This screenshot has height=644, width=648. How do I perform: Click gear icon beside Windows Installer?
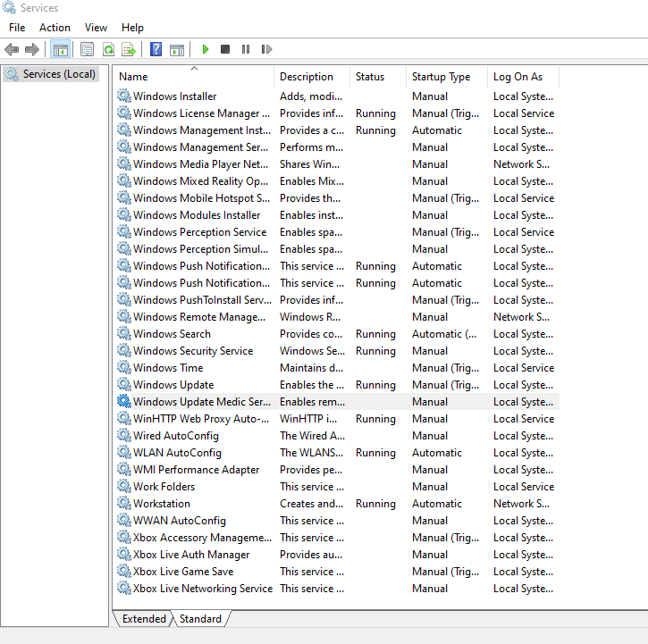pos(124,96)
